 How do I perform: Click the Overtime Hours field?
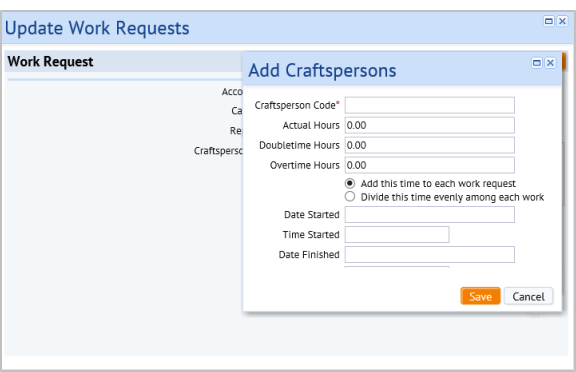[x=429, y=165]
